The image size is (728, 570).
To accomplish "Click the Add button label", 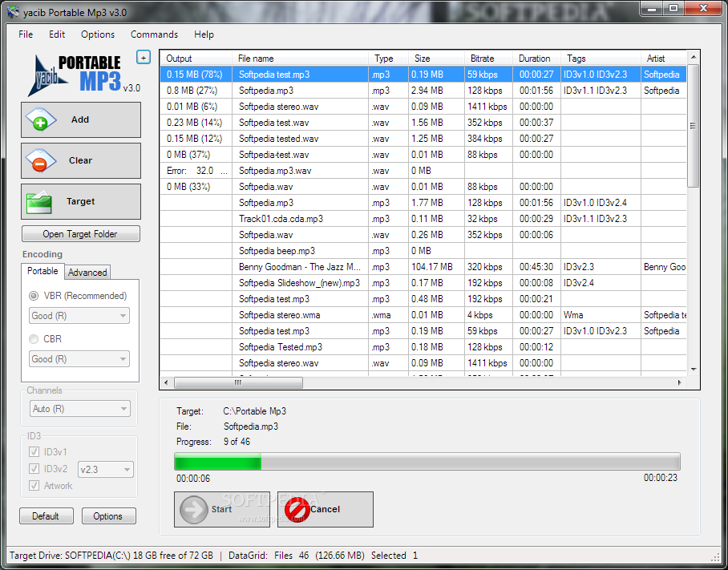I will (x=80, y=119).
